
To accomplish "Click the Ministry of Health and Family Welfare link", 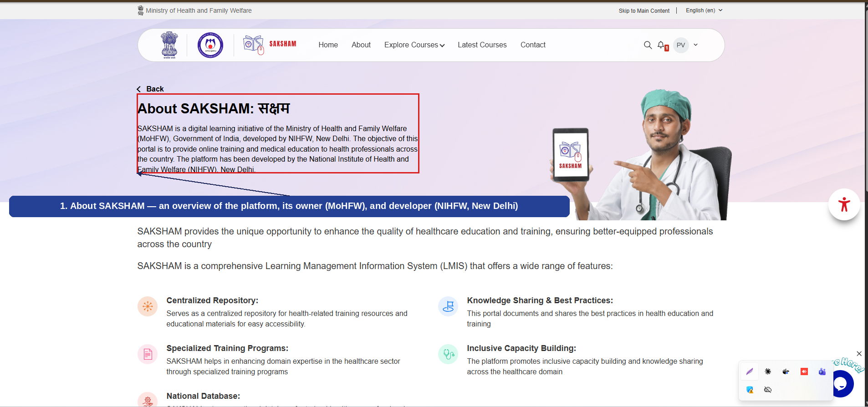I will click(x=194, y=10).
